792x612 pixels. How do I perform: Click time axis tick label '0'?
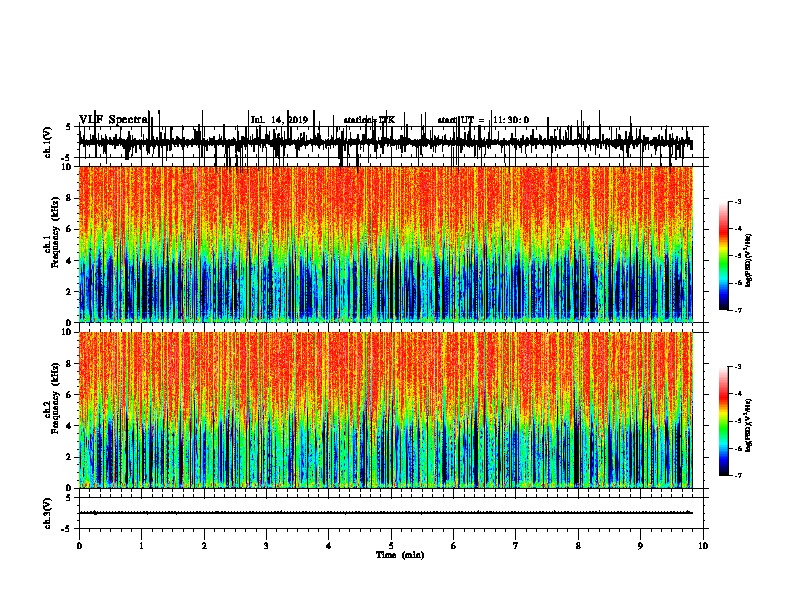(x=79, y=546)
